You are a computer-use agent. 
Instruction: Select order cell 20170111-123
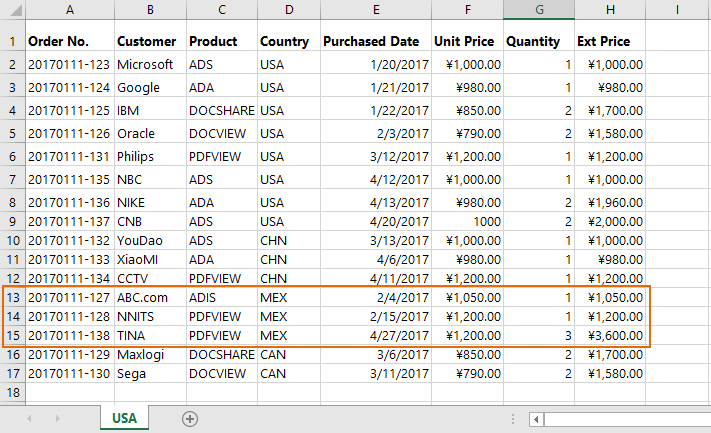(x=70, y=64)
